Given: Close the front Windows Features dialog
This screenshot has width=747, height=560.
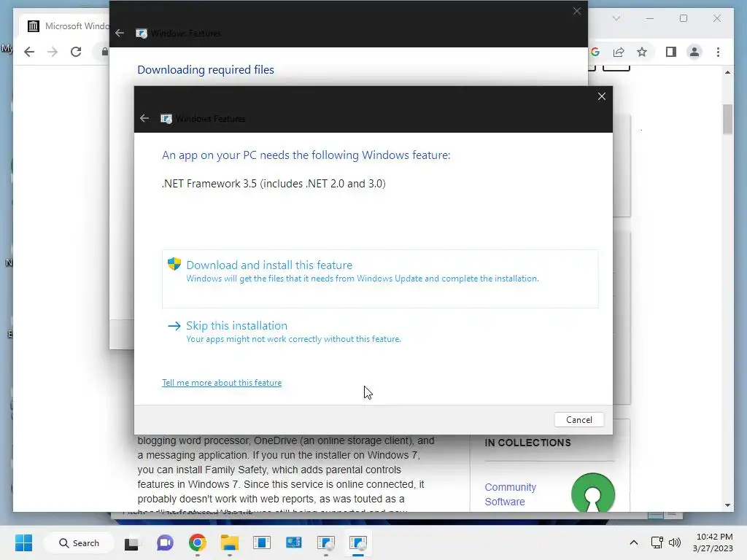Looking at the screenshot, I should coord(602,96).
